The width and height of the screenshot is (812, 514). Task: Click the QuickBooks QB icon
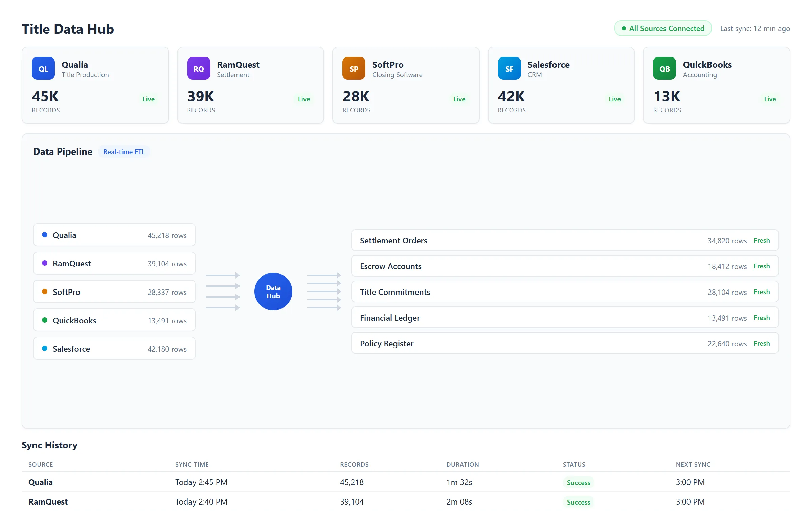(x=664, y=68)
